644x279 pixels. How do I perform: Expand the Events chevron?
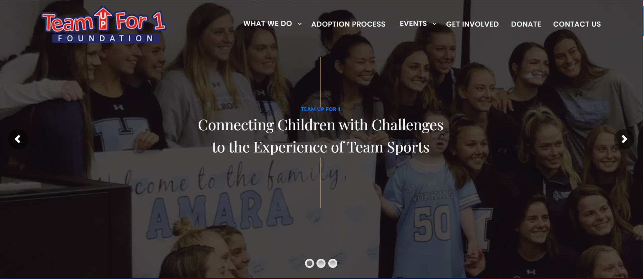[435, 24]
